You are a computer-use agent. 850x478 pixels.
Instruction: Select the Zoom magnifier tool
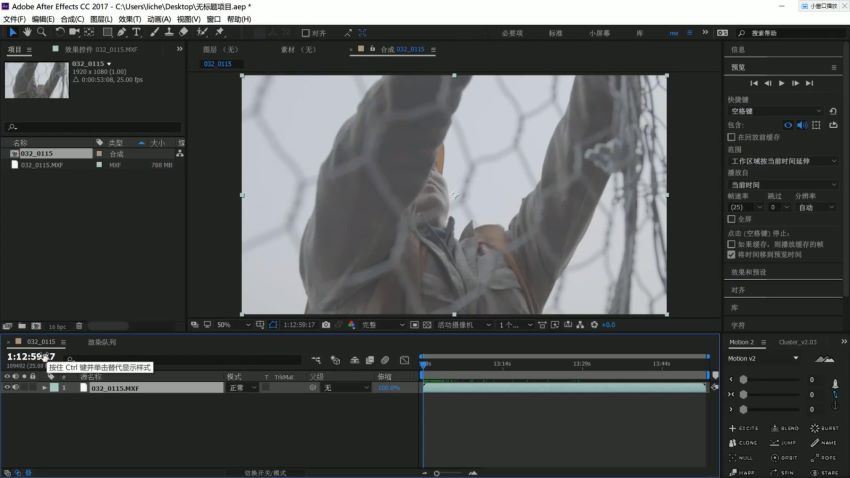[41, 32]
